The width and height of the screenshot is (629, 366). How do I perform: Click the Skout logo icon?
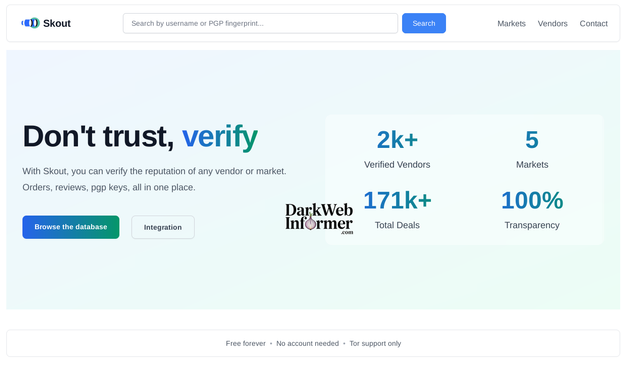[30, 23]
